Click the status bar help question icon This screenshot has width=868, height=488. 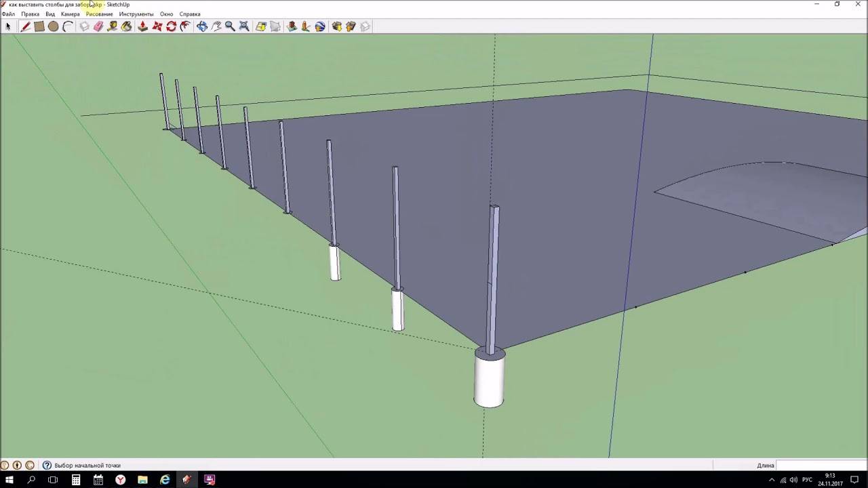(x=47, y=466)
